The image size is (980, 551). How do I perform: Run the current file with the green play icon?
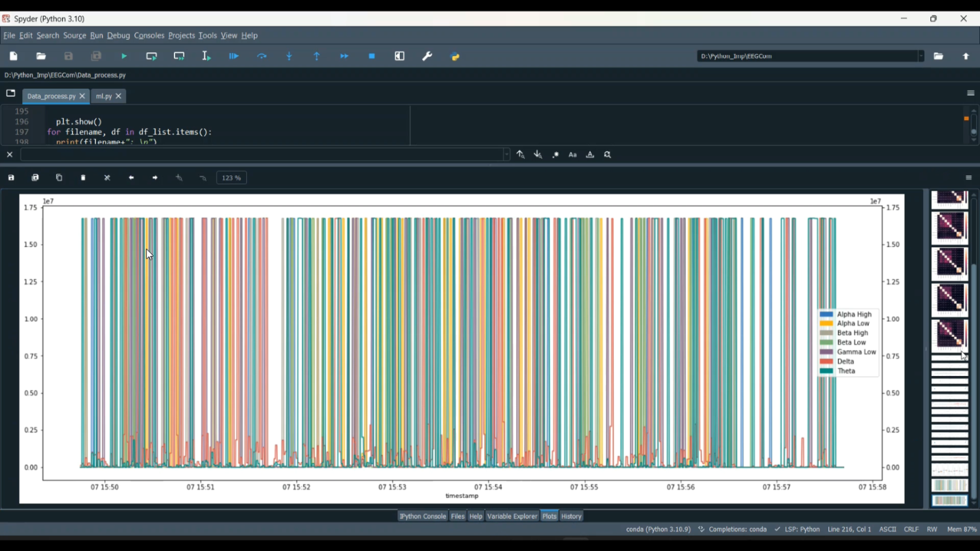(x=124, y=57)
